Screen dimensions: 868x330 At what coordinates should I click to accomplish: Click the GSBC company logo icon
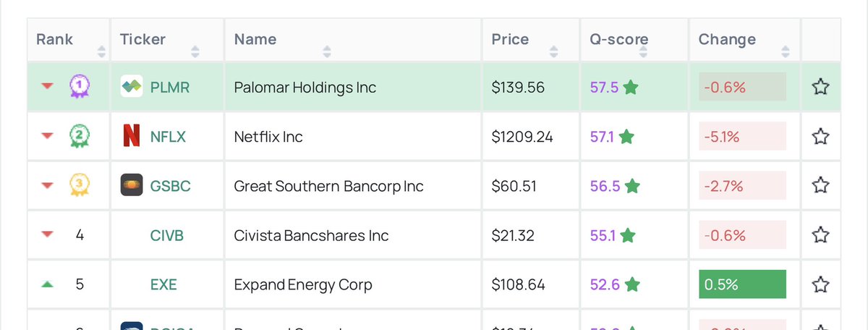pyautogui.click(x=131, y=185)
